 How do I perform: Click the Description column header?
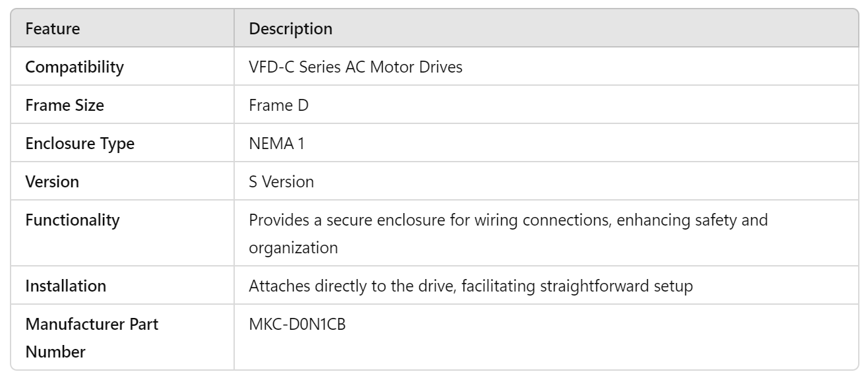[x=290, y=29]
